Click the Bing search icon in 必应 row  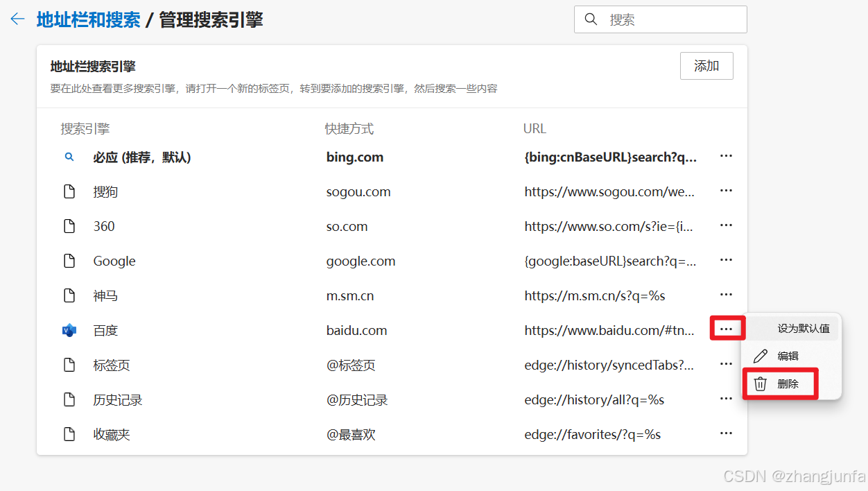69,157
